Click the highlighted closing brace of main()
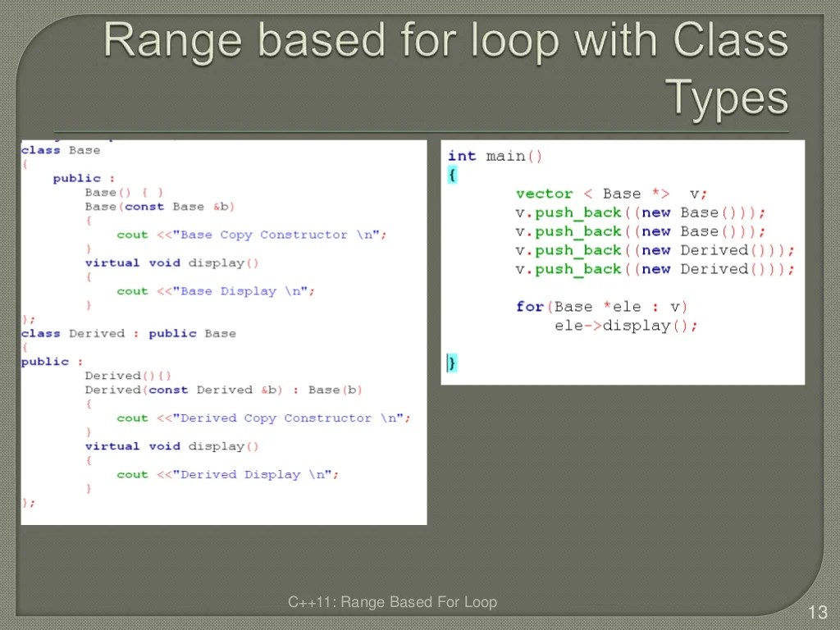Screen dimensions: 840x630 pyautogui.click(x=450, y=362)
